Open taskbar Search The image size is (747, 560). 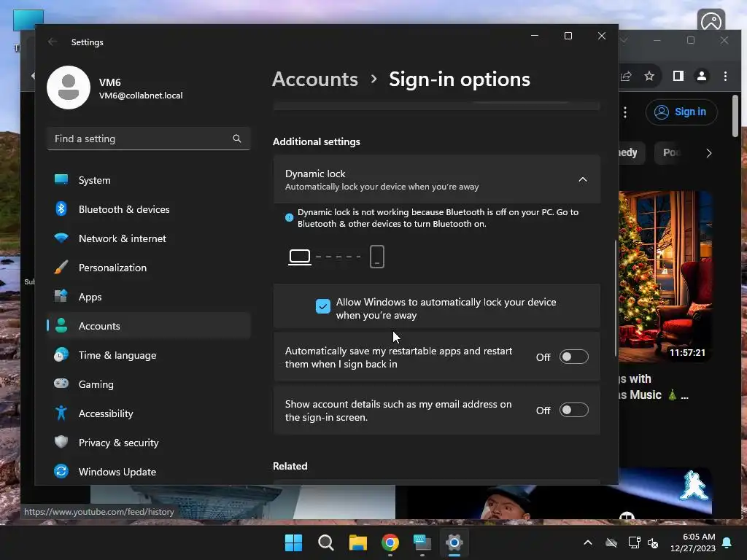(326, 542)
